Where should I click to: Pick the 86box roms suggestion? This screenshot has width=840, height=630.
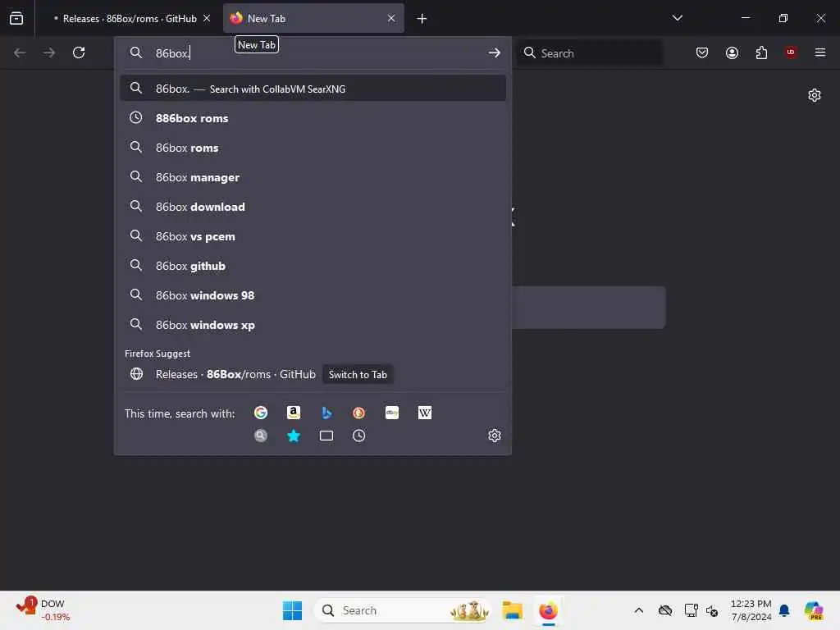pyautogui.click(x=313, y=148)
